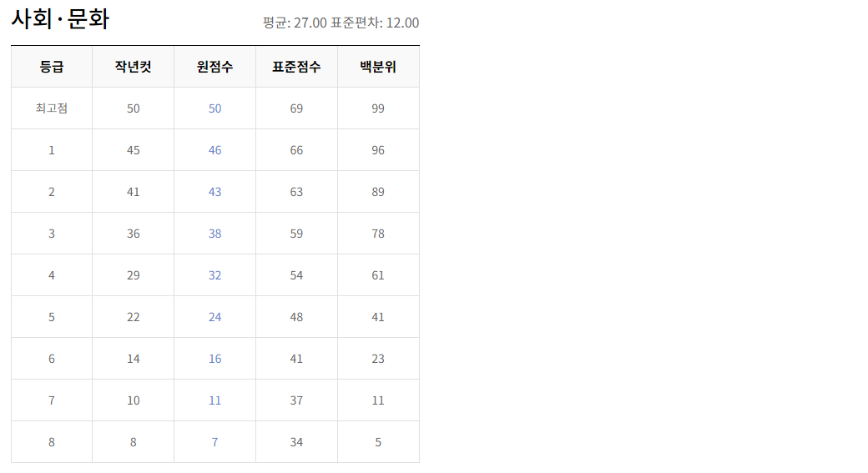The height and width of the screenshot is (473, 868).
Task: Click grade label 2 in 등급 column
Action: pos(52,192)
